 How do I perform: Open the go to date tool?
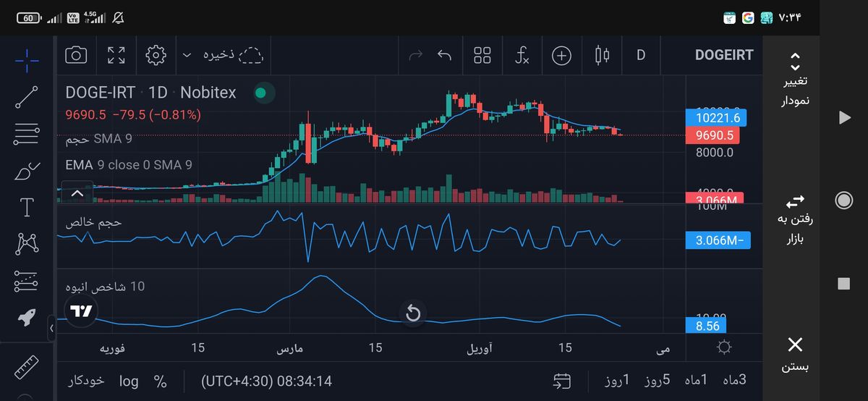coord(562,381)
